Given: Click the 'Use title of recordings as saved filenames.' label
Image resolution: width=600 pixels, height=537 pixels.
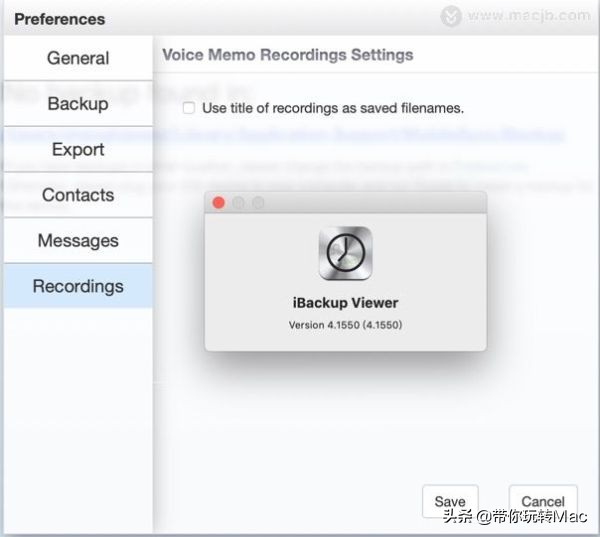Looking at the screenshot, I should pyautogui.click(x=333, y=108).
